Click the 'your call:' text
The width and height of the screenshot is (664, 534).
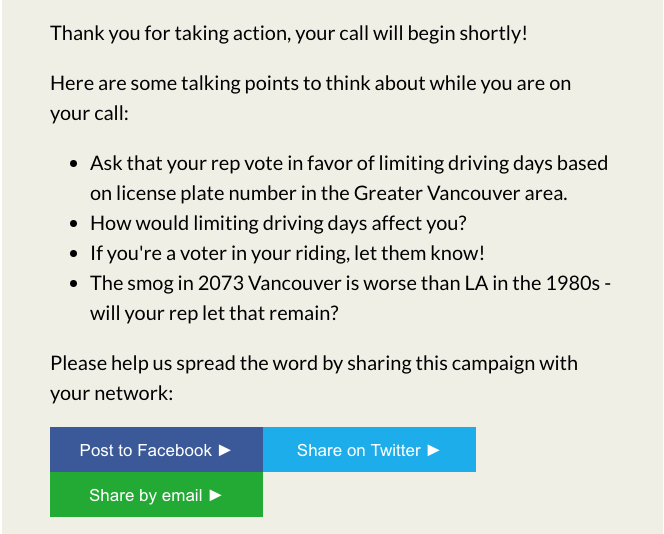(89, 113)
